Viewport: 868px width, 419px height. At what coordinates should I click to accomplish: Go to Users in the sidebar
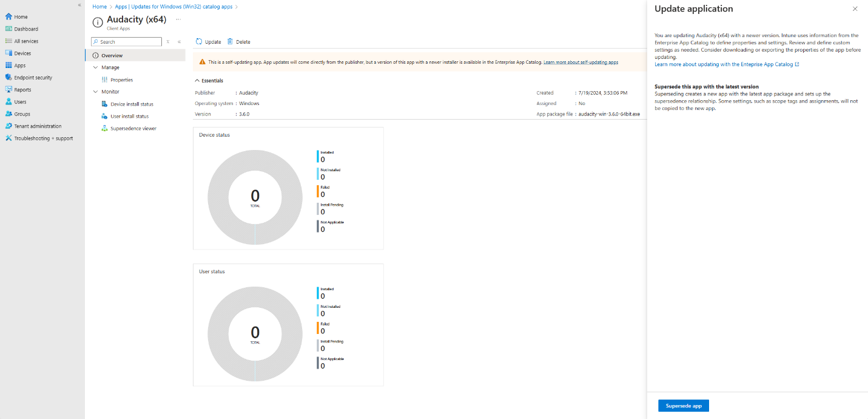coord(20,102)
